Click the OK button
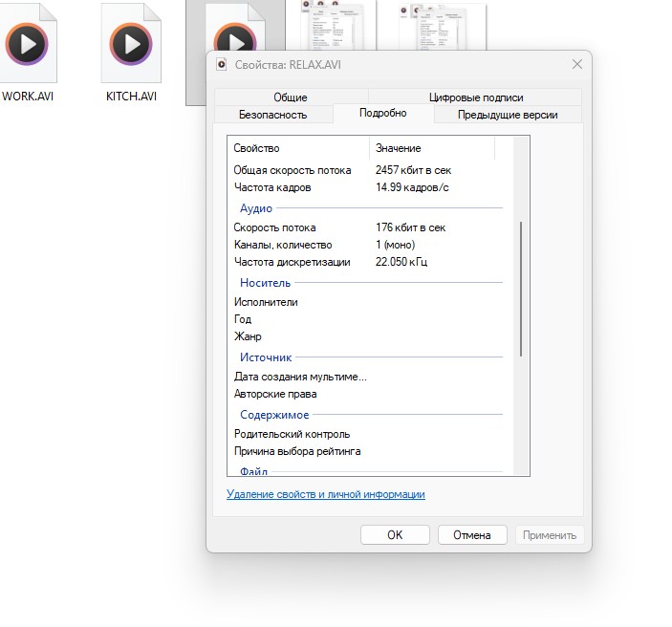This screenshot has width=672, height=627. coord(395,535)
